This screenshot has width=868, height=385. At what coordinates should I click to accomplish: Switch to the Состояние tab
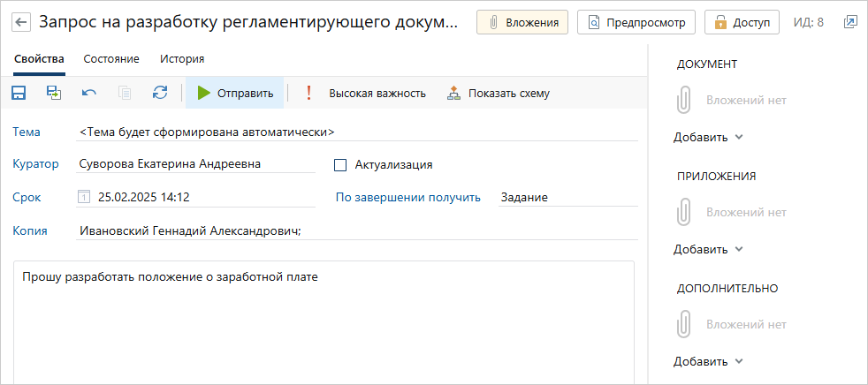click(x=111, y=58)
